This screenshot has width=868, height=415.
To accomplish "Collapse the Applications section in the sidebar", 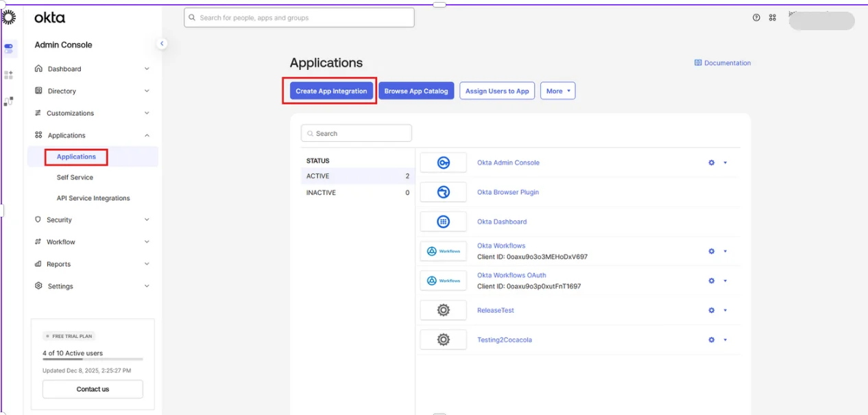I will click(146, 135).
